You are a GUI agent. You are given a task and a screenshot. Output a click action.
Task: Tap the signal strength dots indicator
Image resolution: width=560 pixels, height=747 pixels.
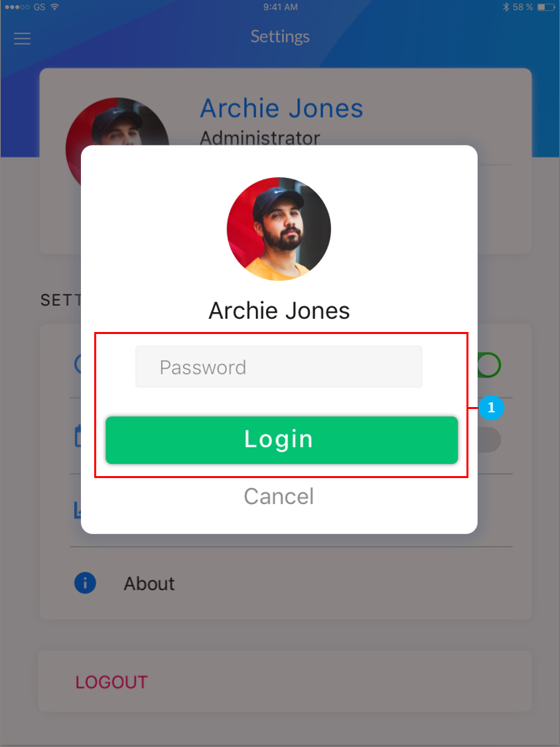pos(17,7)
